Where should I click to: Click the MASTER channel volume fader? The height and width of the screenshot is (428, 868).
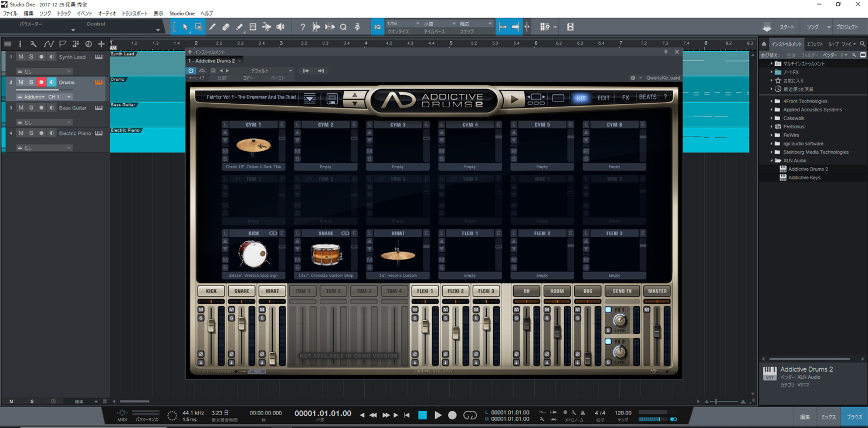(657, 331)
